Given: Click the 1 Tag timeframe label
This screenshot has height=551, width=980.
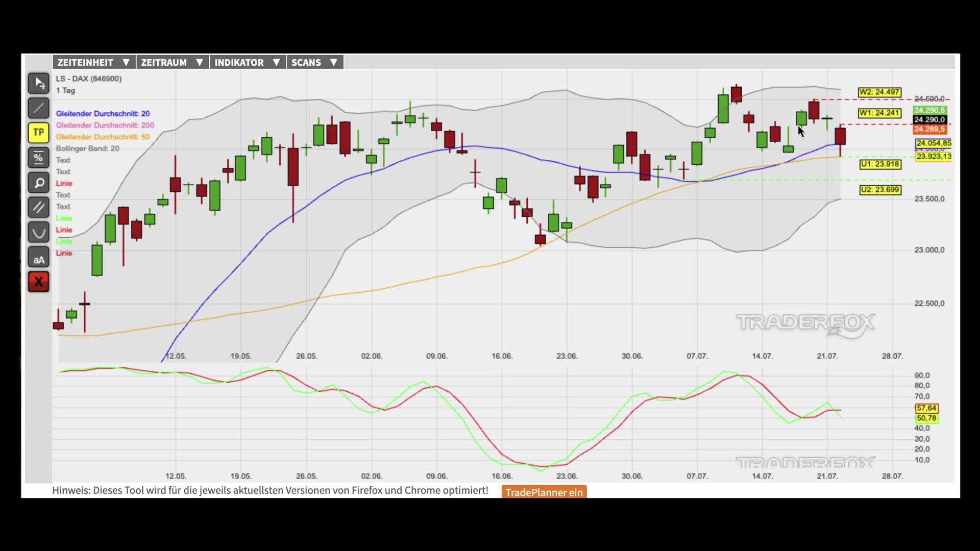Looking at the screenshot, I should click(65, 90).
